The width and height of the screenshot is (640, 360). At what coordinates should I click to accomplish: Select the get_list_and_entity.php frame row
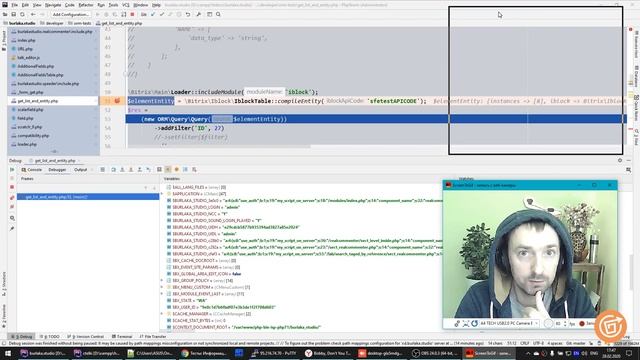(88, 197)
